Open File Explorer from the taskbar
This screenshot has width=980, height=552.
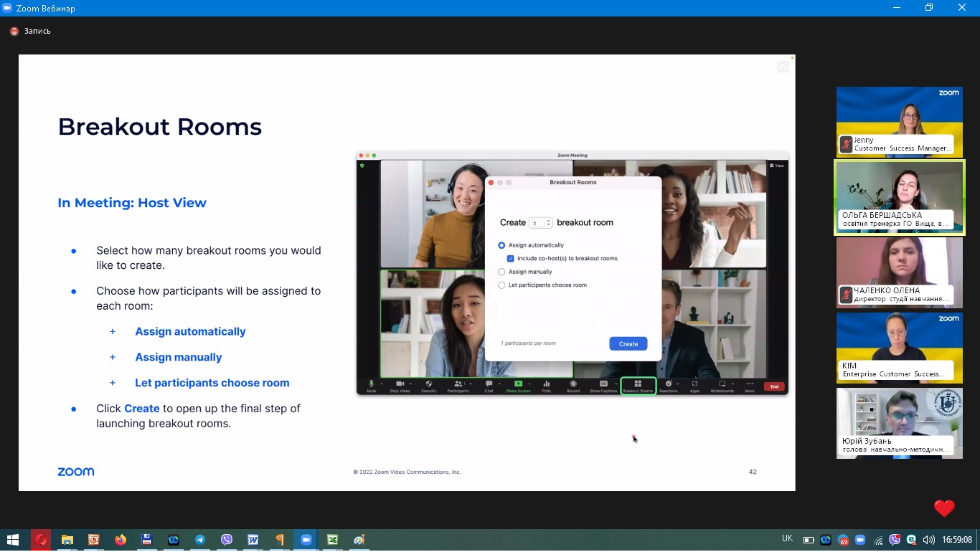pos(67,540)
